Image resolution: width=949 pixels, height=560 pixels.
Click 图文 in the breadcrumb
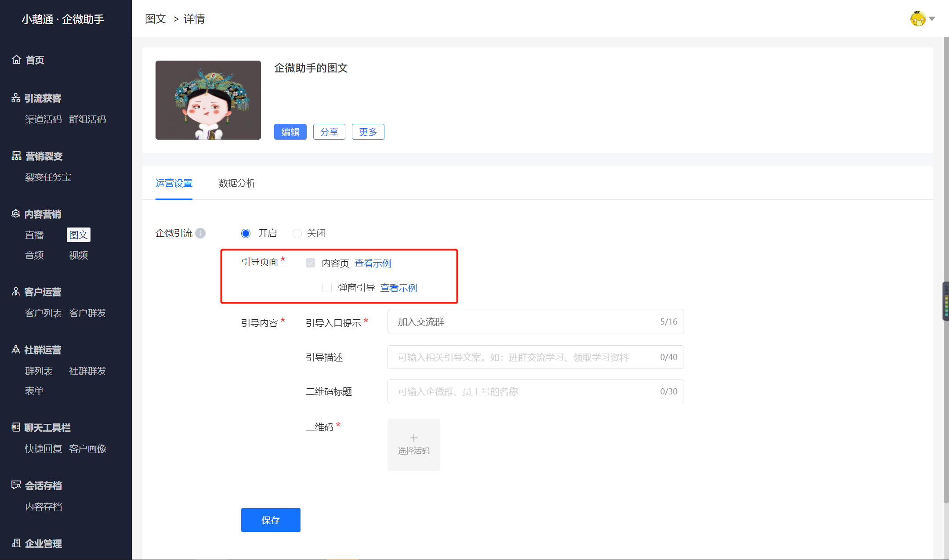[x=156, y=19]
